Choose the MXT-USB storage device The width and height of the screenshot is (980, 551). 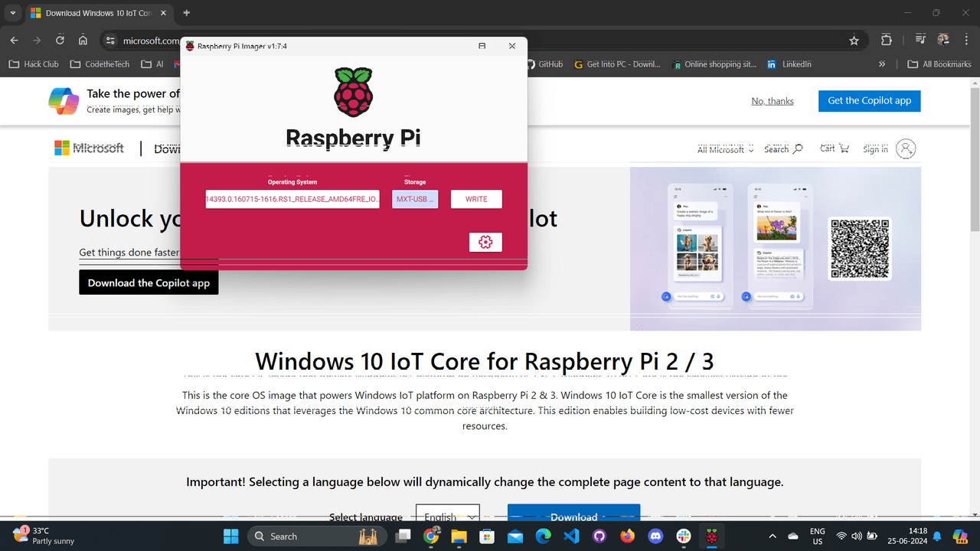[415, 199]
